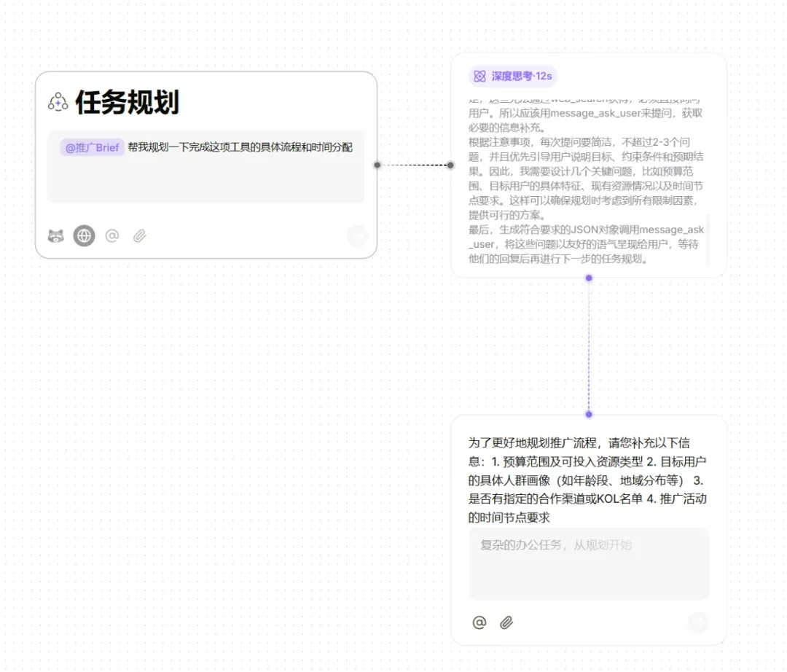Click the scrollbar of the thinking panel

click(708, 240)
